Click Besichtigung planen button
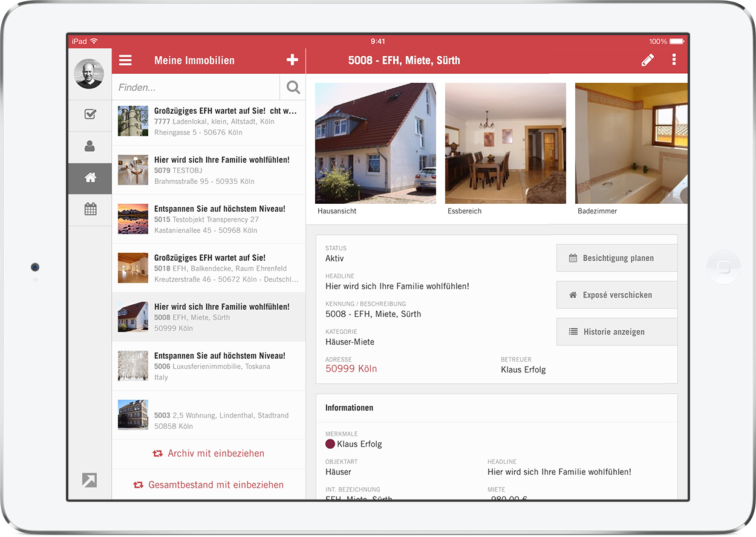 [x=617, y=258]
